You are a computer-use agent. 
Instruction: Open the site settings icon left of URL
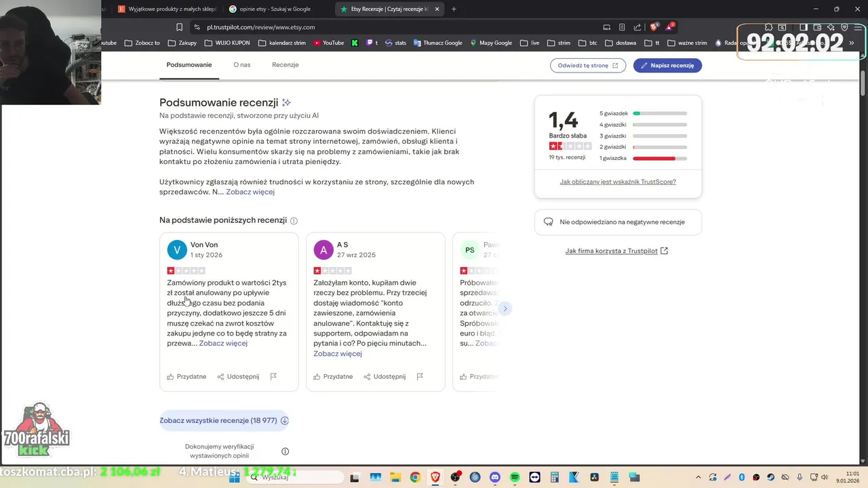tap(197, 27)
